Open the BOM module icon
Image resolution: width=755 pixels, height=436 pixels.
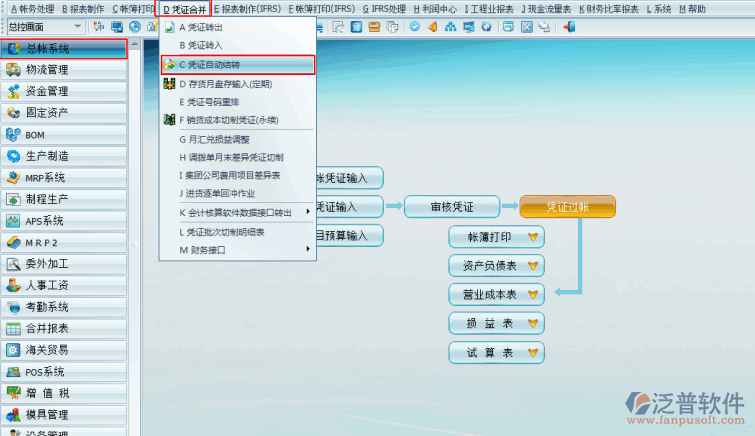pyautogui.click(x=14, y=134)
